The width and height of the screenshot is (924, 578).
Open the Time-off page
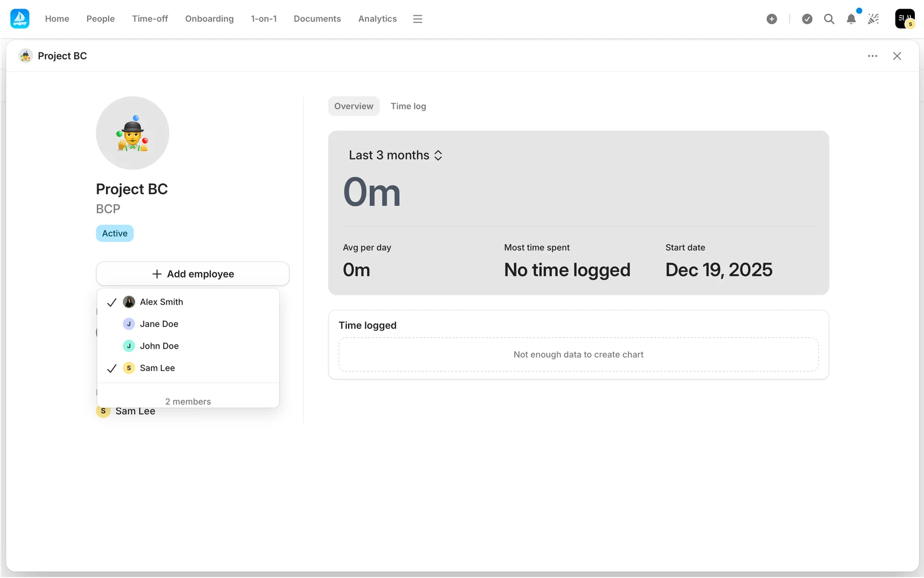[x=150, y=19]
